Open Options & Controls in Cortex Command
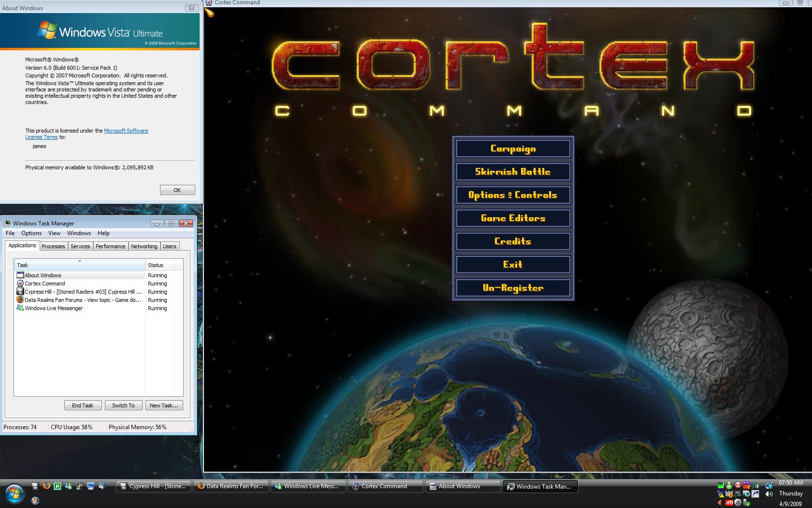Image resolution: width=812 pixels, height=508 pixels. point(513,195)
